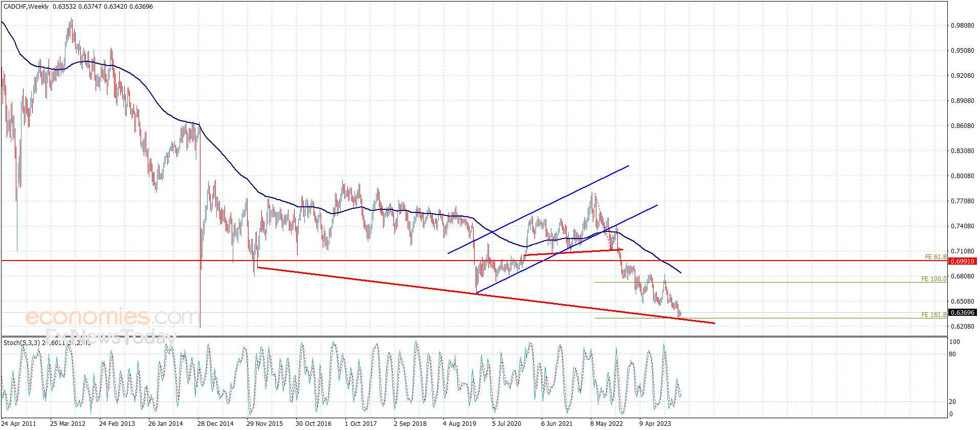Select the 0.95080 price axis label
Viewport: 980px width, 430px height.
(x=962, y=51)
